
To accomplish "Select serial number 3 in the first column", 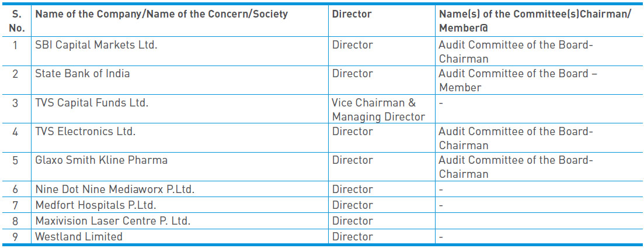I will click(x=16, y=103).
